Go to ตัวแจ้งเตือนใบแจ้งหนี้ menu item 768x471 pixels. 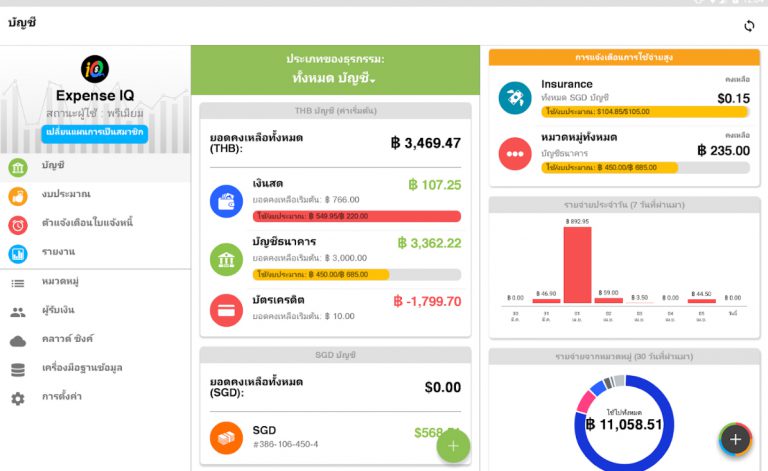click(87, 222)
